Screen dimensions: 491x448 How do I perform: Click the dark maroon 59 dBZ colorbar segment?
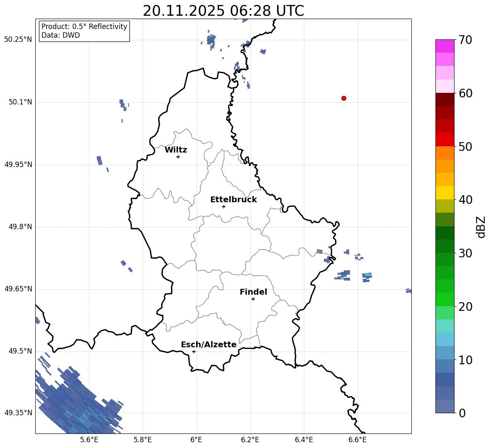pos(445,99)
